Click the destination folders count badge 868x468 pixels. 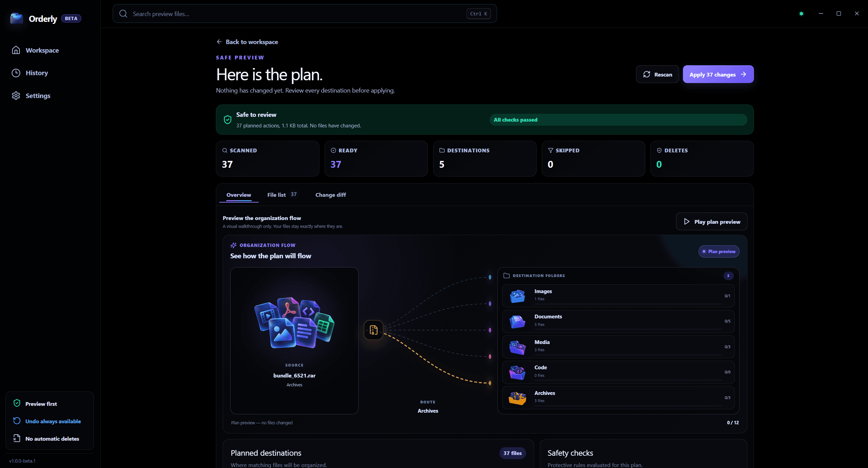point(728,276)
